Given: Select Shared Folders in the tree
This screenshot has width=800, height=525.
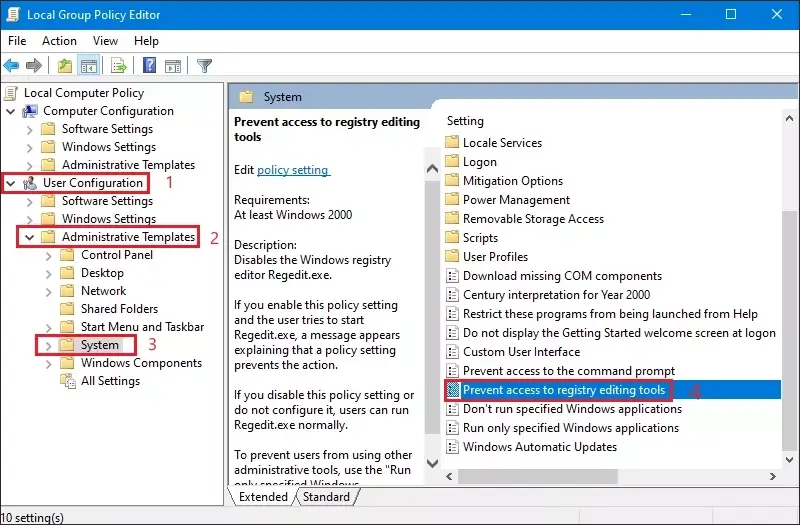Looking at the screenshot, I should tap(119, 309).
